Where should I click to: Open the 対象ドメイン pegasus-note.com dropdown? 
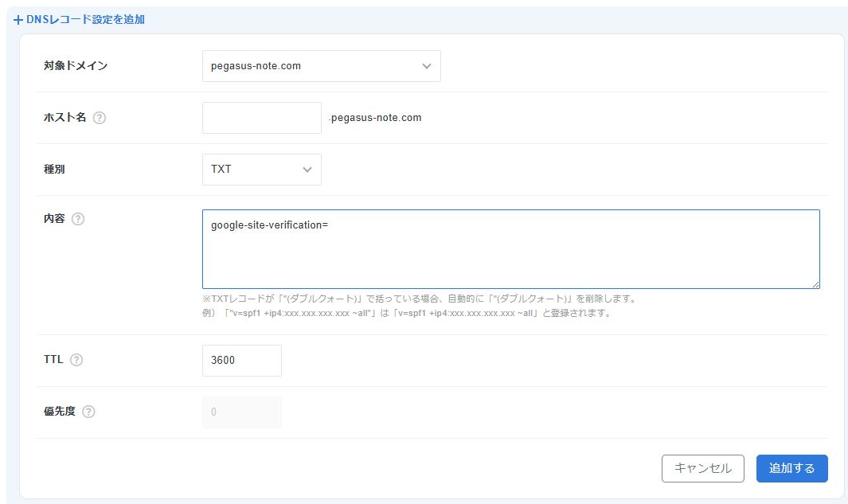click(321, 66)
